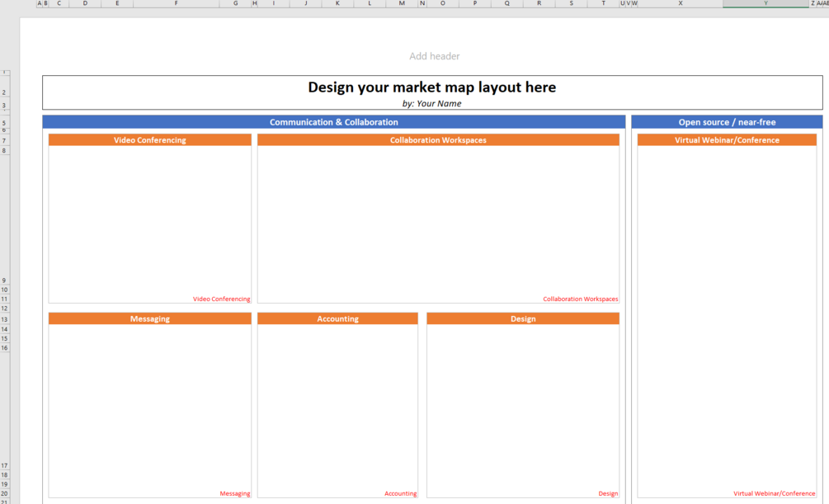This screenshot has width=829, height=504.
Task: Select the orange 'Design' header
Action: coord(523,319)
